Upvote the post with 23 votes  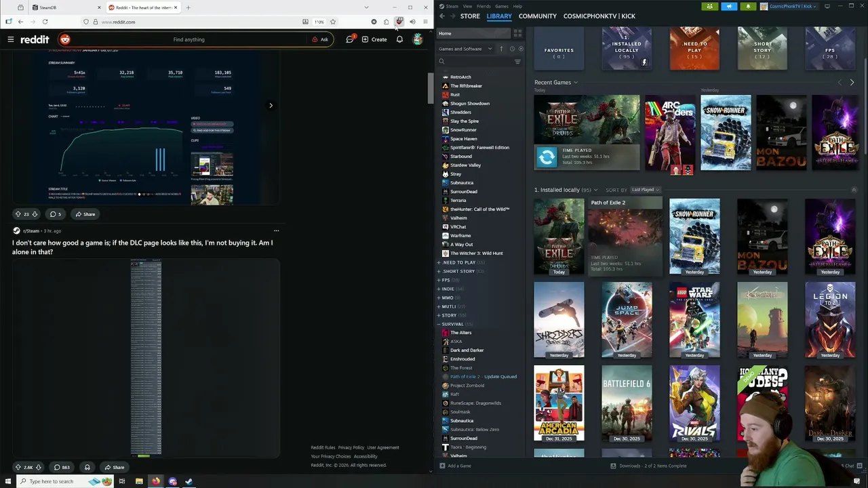pyautogui.click(x=18, y=214)
